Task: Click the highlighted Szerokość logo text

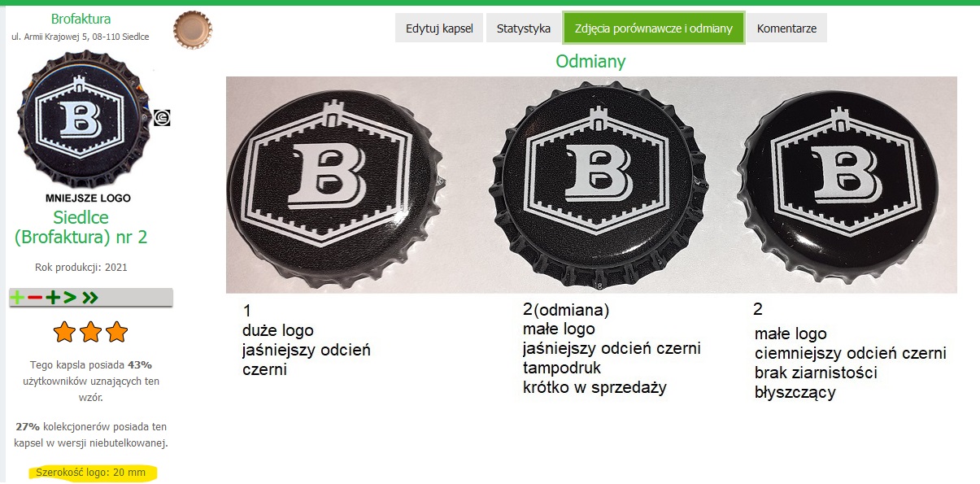Action: coord(90,472)
